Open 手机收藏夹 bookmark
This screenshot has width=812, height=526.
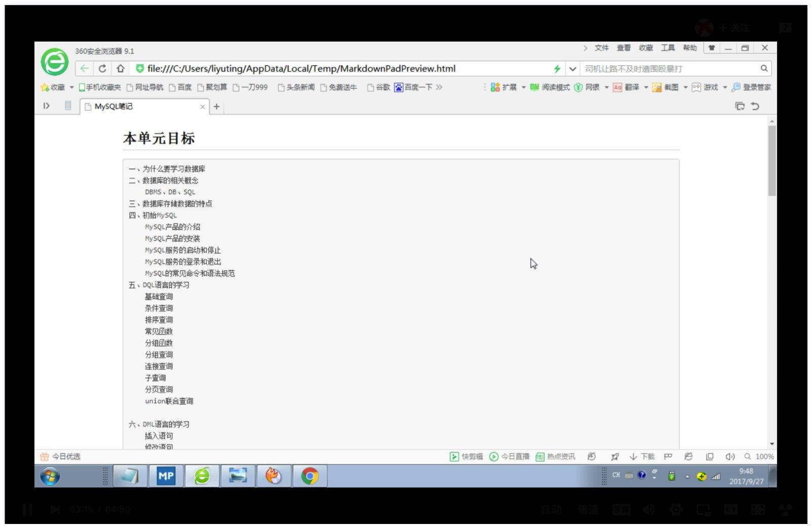(x=100, y=87)
